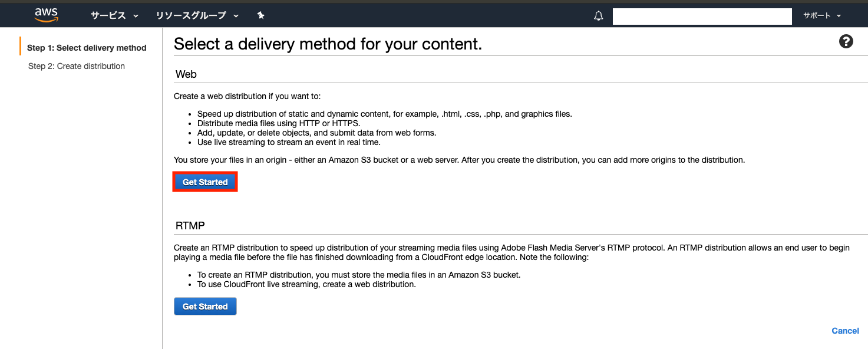The image size is (868, 349).
Task: Click the bullet about storing files in S3 bucket
Action: click(x=359, y=275)
